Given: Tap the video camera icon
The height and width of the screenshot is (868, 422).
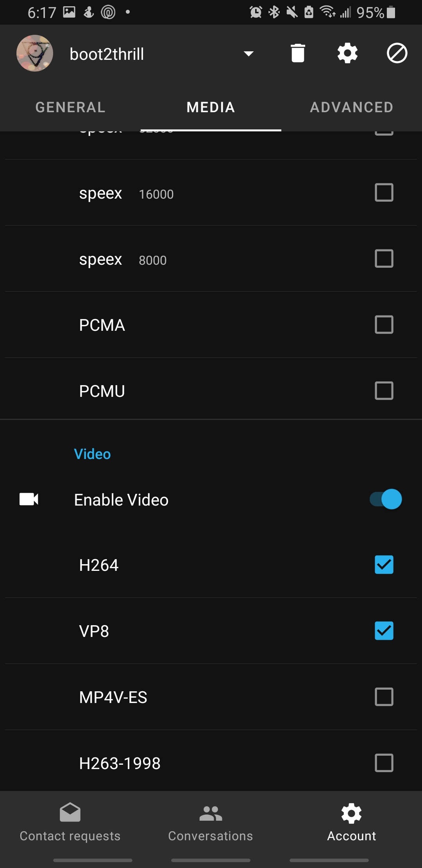Looking at the screenshot, I should (x=29, y=499).
